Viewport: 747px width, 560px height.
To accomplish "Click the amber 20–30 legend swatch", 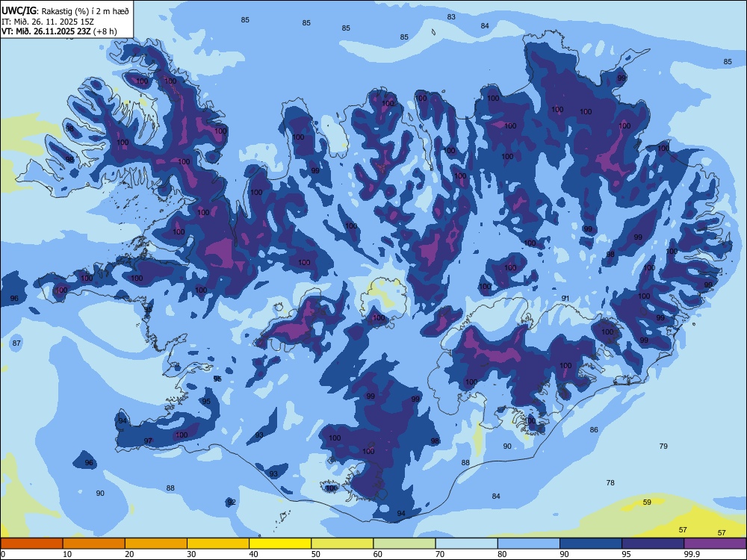I will (x=156, y=544).
